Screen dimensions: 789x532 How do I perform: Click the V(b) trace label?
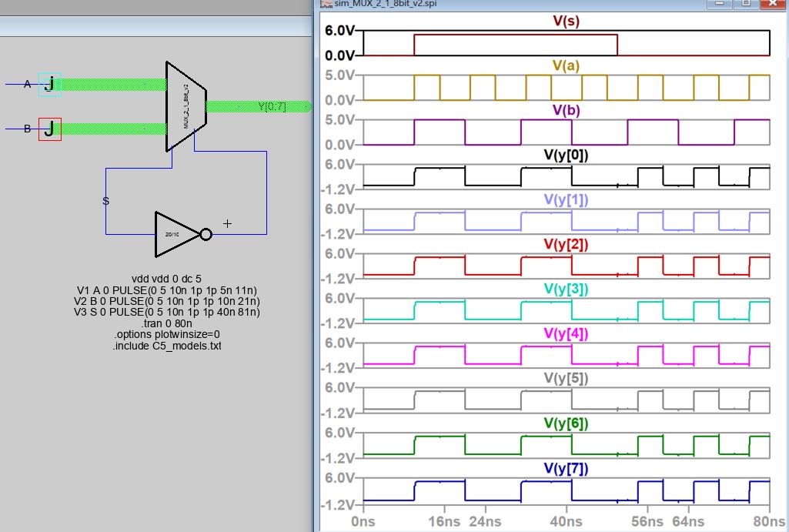[566, 110]
